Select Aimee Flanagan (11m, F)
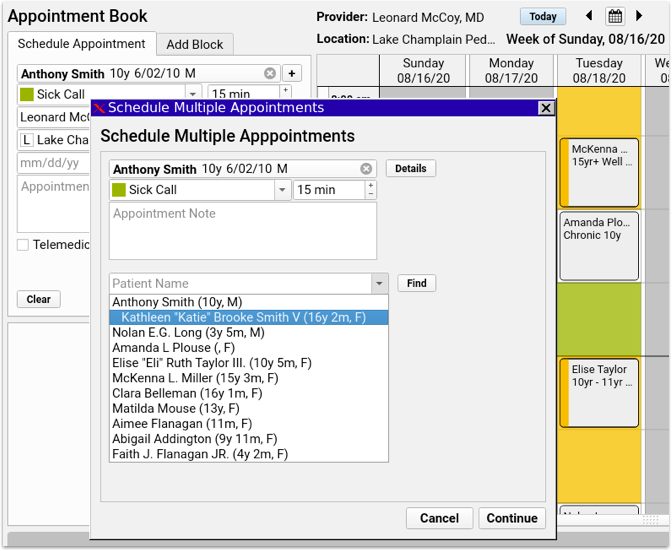This screenshot has height=551, width=672. coord(249,424)
